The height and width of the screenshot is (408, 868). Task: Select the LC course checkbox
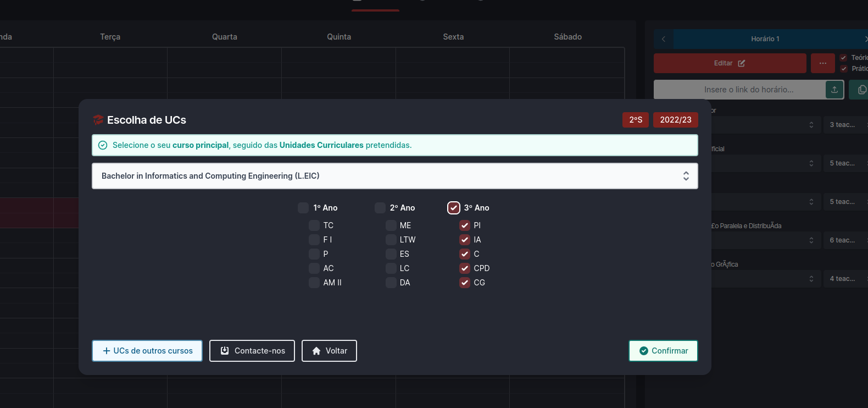(x=391, y=268)
